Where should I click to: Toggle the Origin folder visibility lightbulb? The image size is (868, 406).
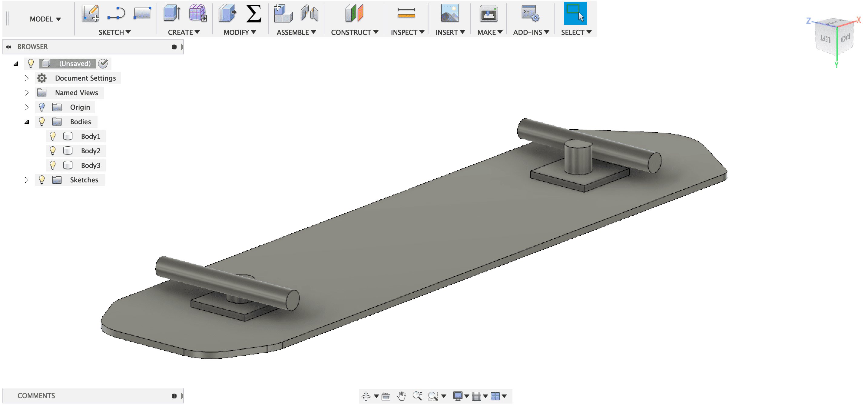[42, 107]
